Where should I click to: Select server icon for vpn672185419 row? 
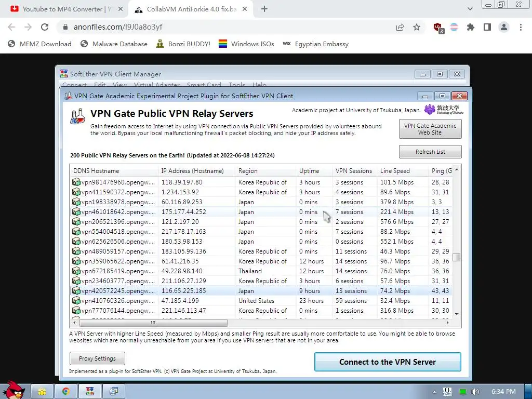[x=76, y=271]
